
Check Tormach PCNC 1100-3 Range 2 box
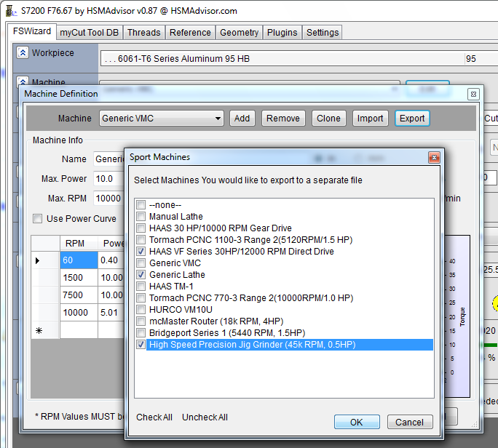[x=141, y=240]
